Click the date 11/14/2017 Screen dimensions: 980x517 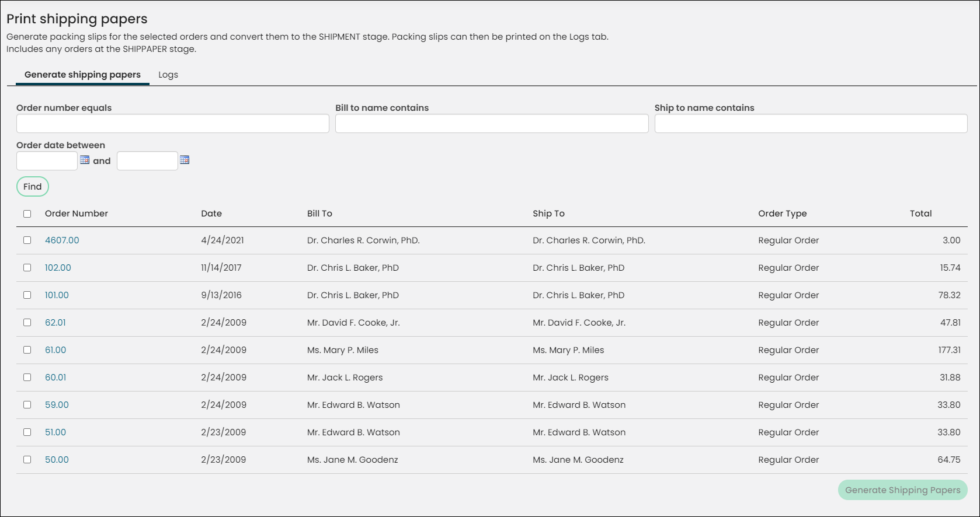point(221,268)
